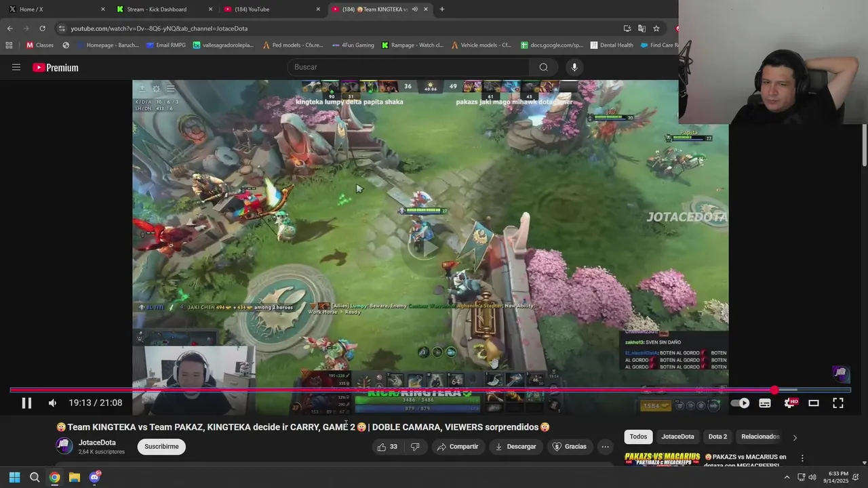Show hidden system tray icons chevron
The height and width of the screenshot is (488, 868).
pyautogui.click(x=787, y=477)
